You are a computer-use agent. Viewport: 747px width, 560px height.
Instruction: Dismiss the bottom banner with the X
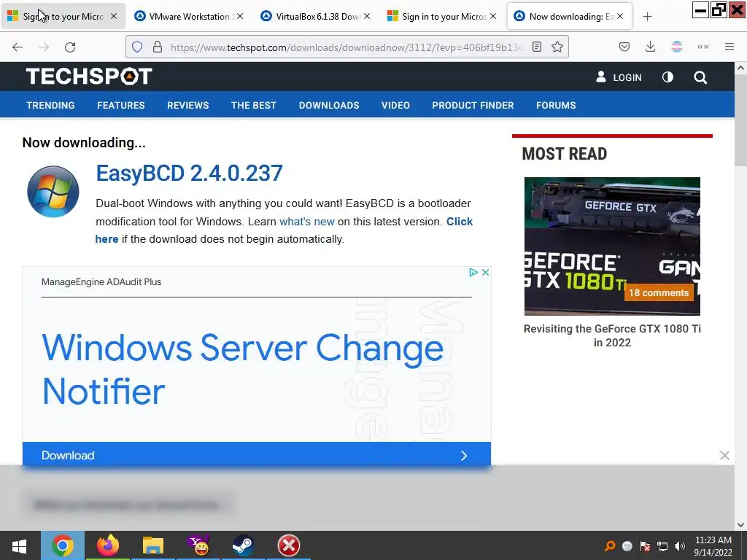[724, 456]
